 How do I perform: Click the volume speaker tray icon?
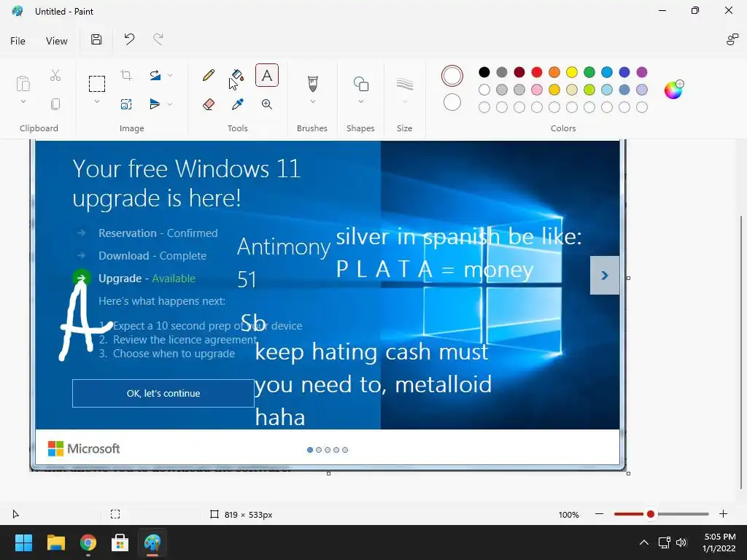(x=681, y=542)
